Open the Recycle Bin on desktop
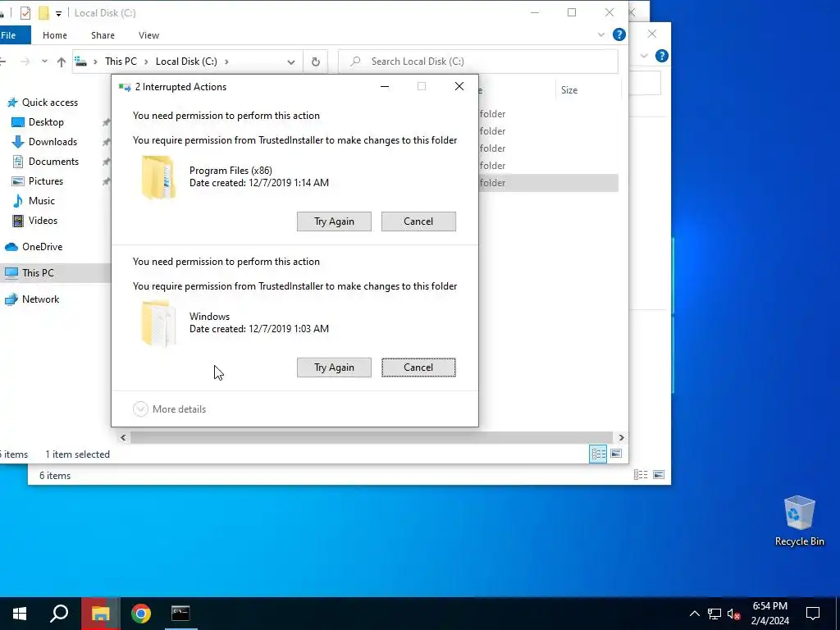This screenshot has width=840, height=630. (x=799, y=521)
